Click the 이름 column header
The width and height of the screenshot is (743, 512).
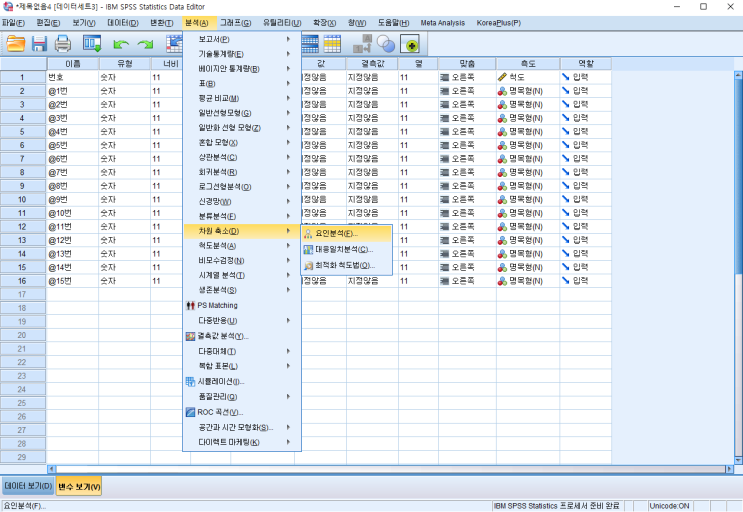[73, 63]
